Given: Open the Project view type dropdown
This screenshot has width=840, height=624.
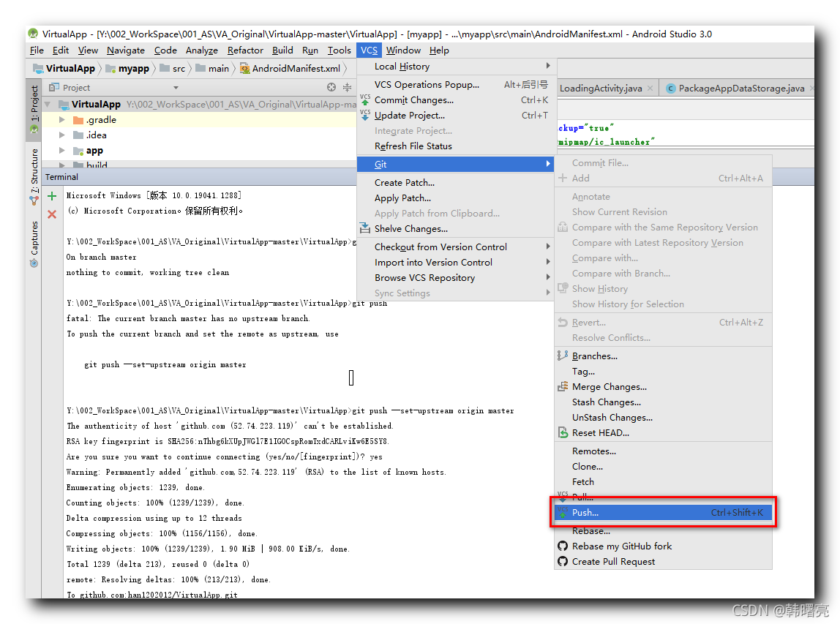Looking at the screenshot, I should [176, 87].
